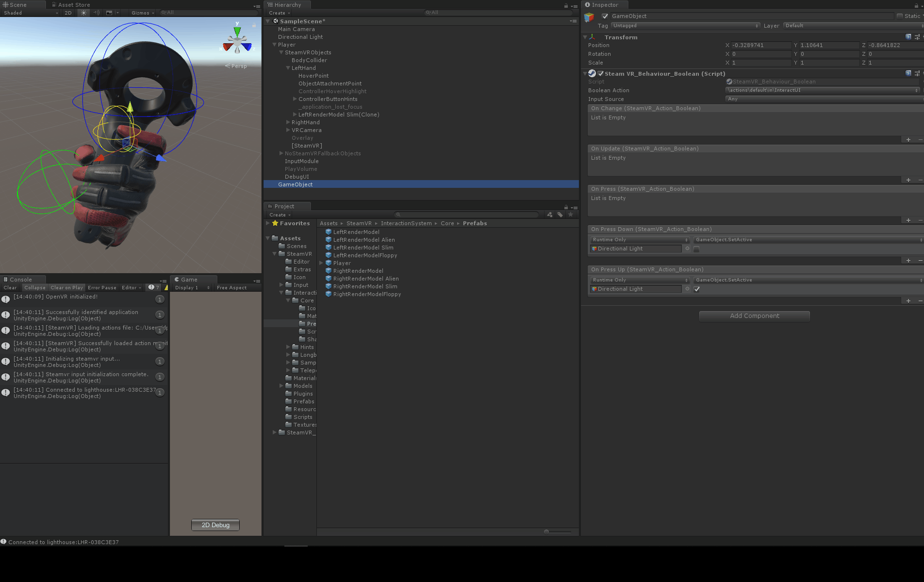The width and height of the screenshot is (924, 582).
Task: Toggle Error Pause in console
Action: [102, 287]
